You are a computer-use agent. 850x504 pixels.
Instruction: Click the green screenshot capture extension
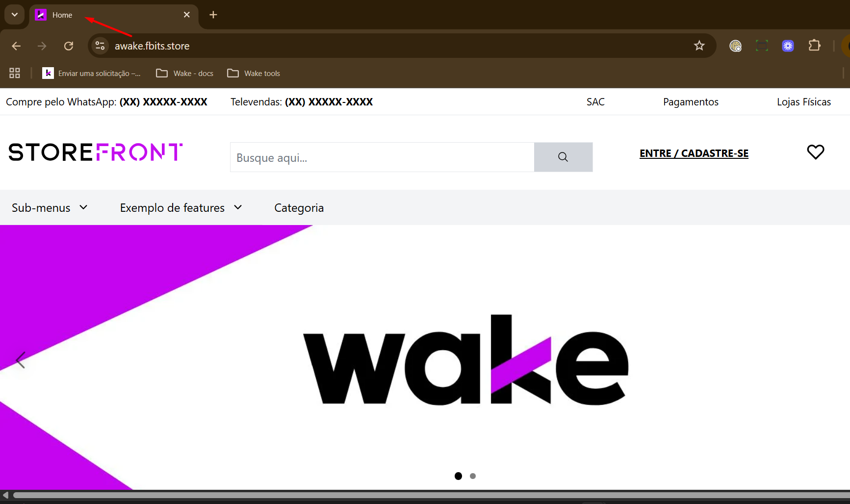coord(762,46)
